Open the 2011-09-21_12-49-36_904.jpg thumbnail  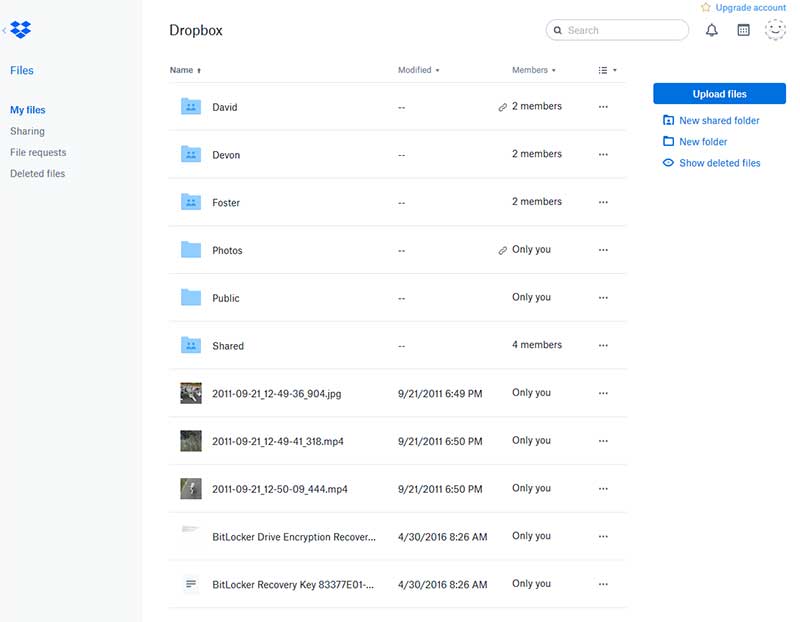click(191, 393)
